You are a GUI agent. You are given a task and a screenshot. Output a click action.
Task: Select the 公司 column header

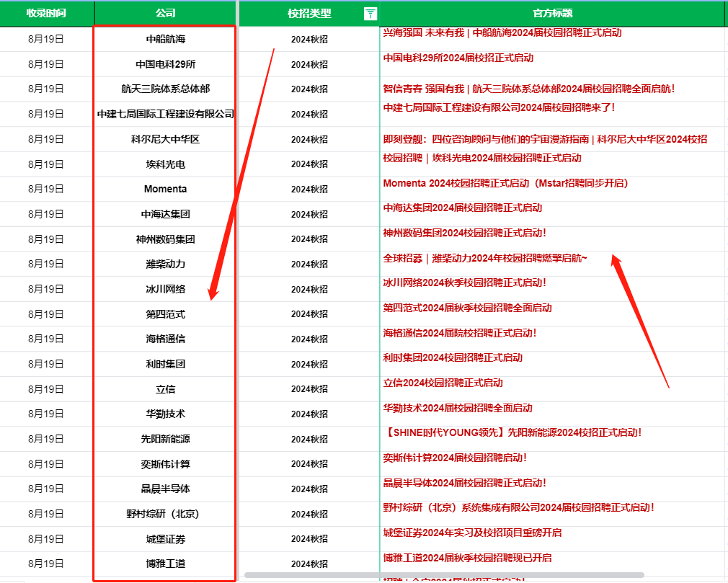pyautogui.click(x=165, y=13)
